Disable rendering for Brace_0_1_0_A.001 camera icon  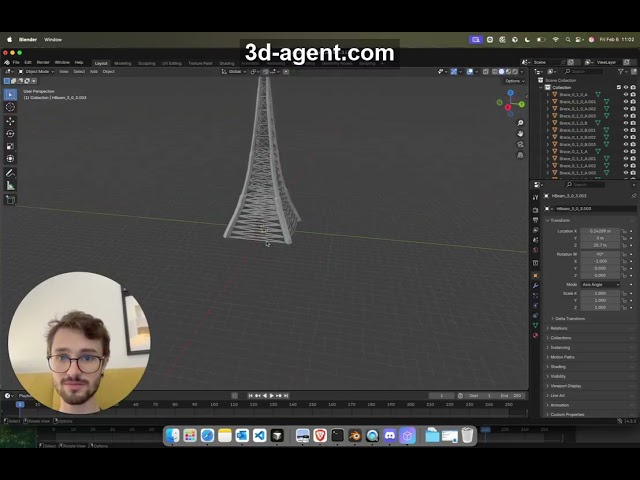tap(633, 102)
